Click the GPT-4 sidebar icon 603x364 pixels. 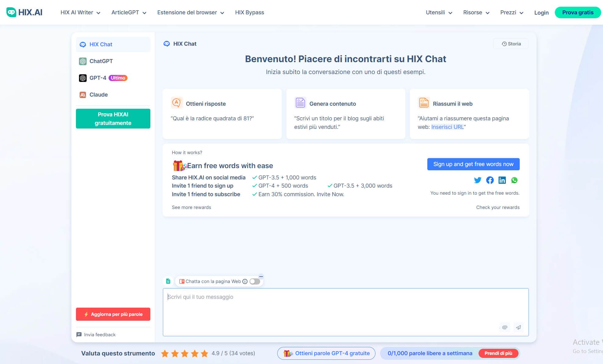click(x=83, y=78)
